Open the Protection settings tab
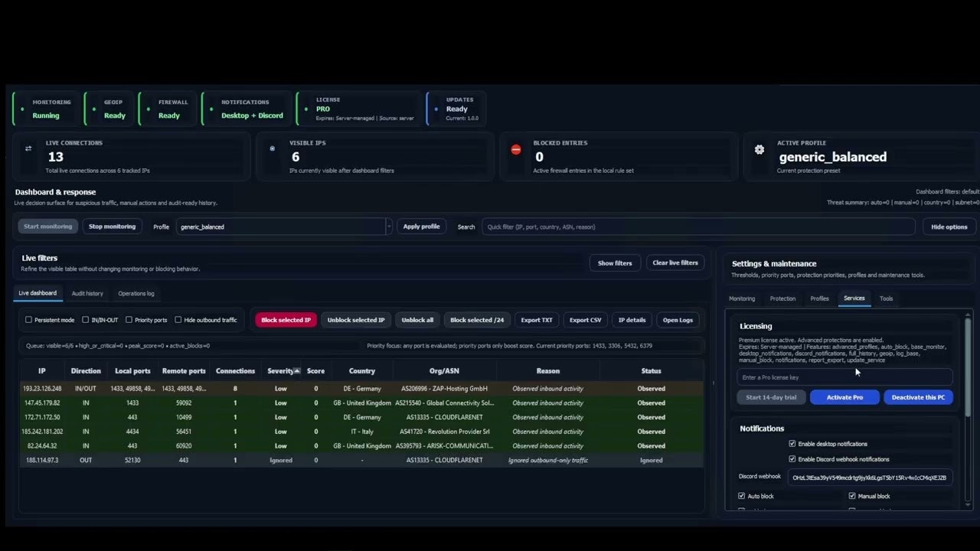The image size is (980, 551). pos(782,298)
